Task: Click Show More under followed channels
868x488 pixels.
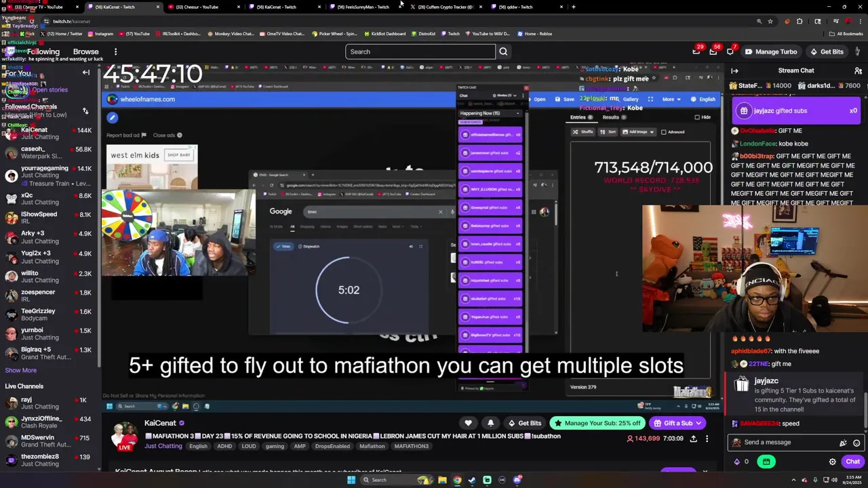Action: coord(21,370)
